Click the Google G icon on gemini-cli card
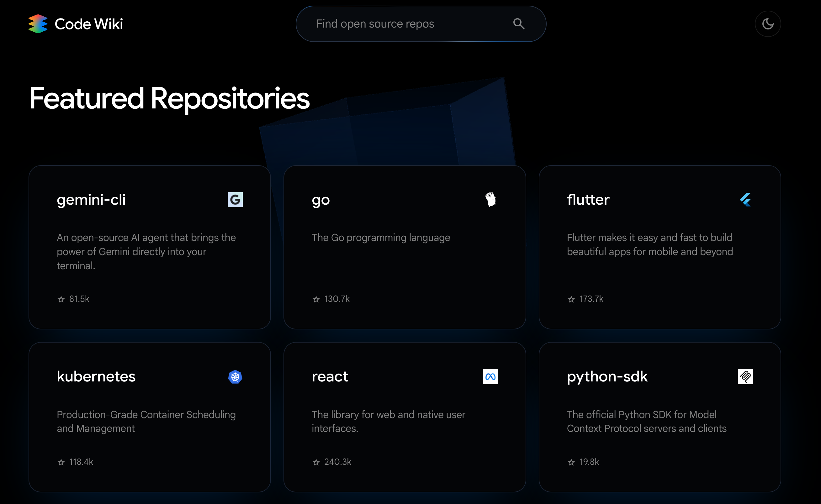821x504 pixels. pyautogui.click(x=235, y=199)
